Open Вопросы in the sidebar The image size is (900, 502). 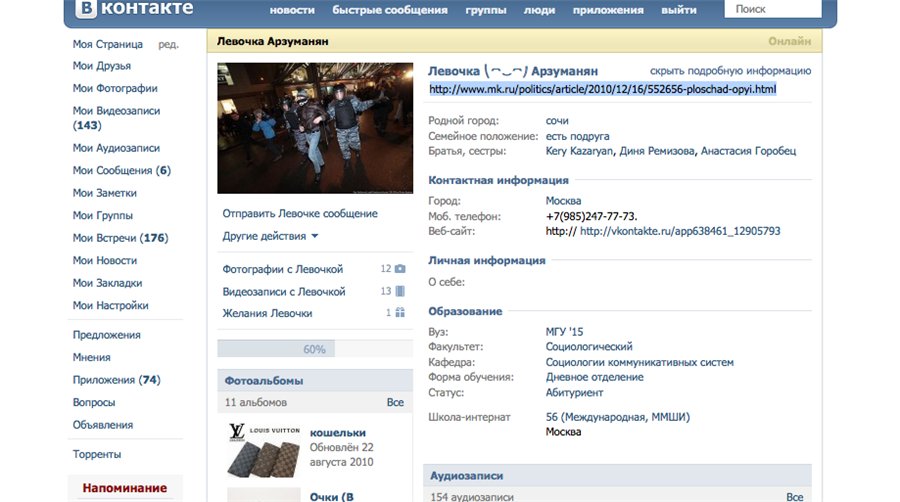pyautogui.click(x=94, y=402)
